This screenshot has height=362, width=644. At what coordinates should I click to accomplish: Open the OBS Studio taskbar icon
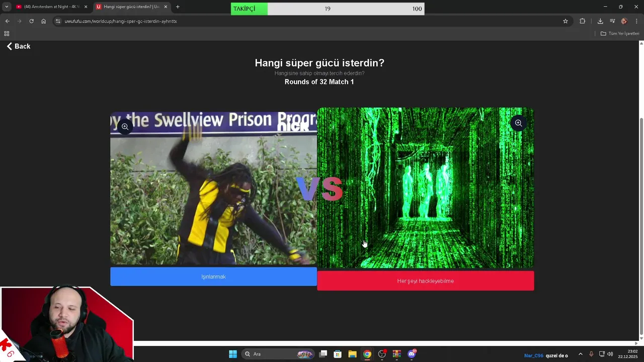click(382, 354)
